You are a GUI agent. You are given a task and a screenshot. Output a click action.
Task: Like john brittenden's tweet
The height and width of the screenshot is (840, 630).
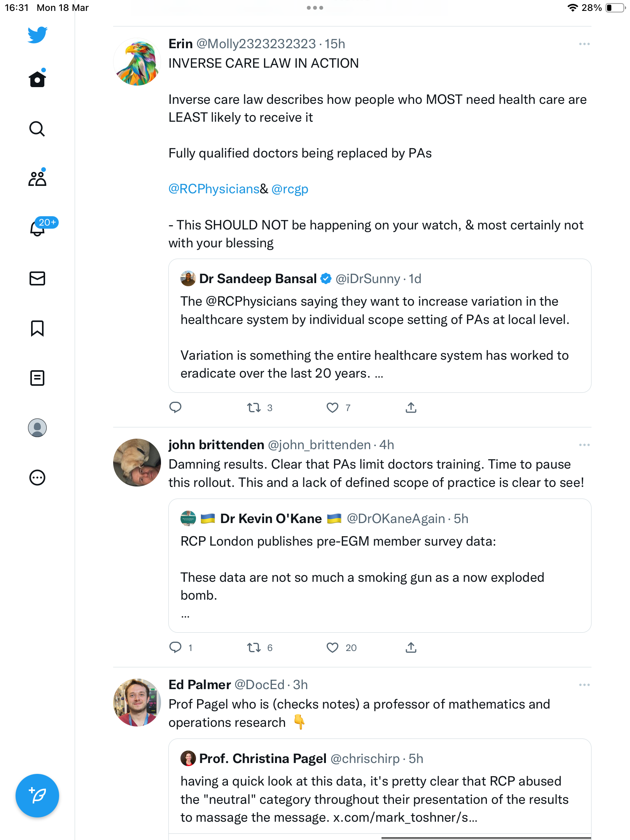tap(332, 647)
